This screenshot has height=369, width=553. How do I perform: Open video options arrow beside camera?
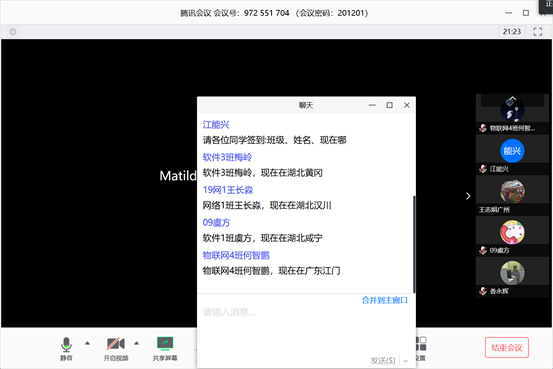point(136,343)
